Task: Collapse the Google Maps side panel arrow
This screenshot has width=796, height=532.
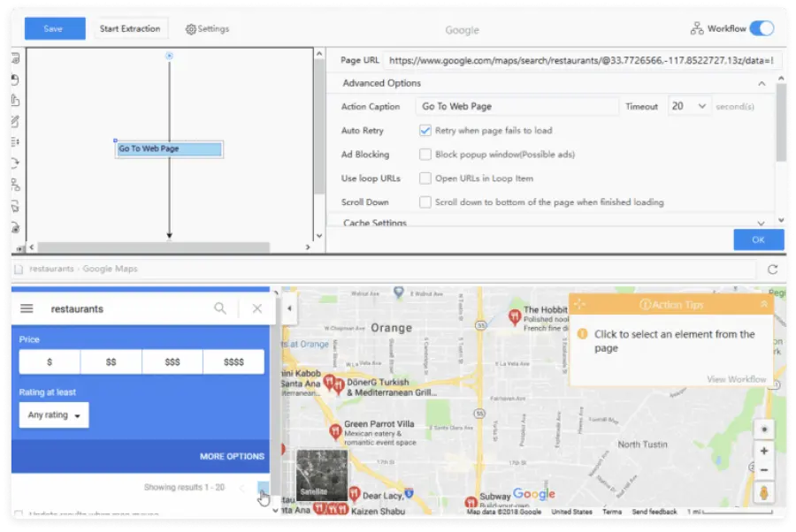Action: [289, 308]
